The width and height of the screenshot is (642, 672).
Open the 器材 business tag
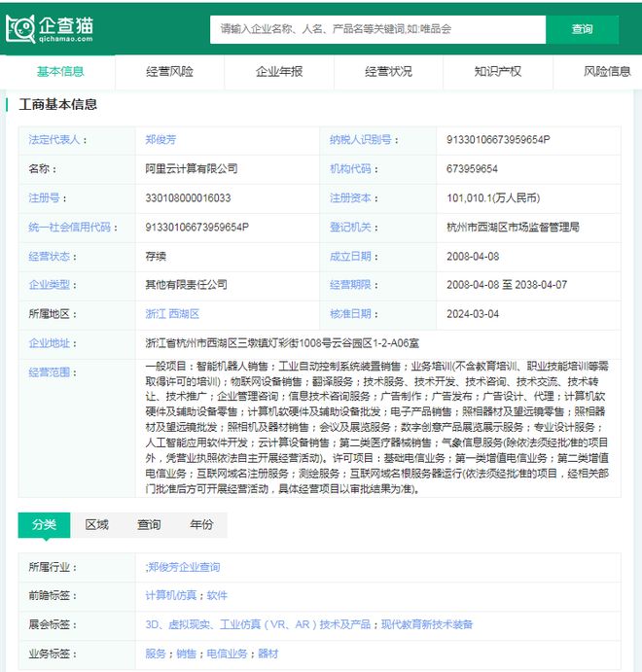click(x=268, y=654)
